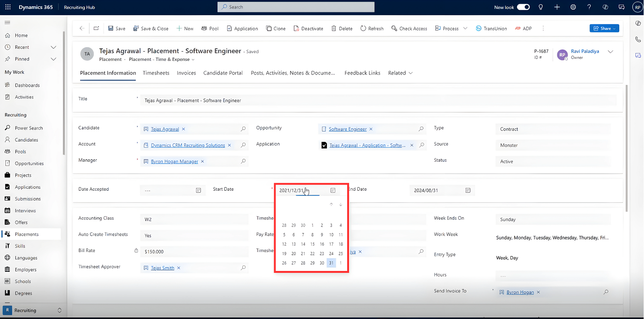
Task: Refresh the form
Action: (x=372, y=28)
